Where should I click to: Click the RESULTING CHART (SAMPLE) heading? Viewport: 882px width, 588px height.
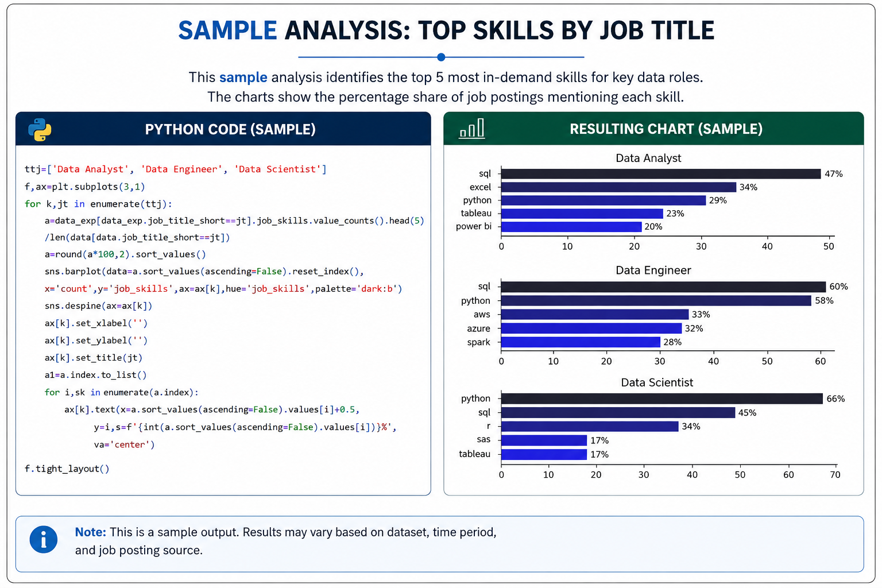coord(666,129)
